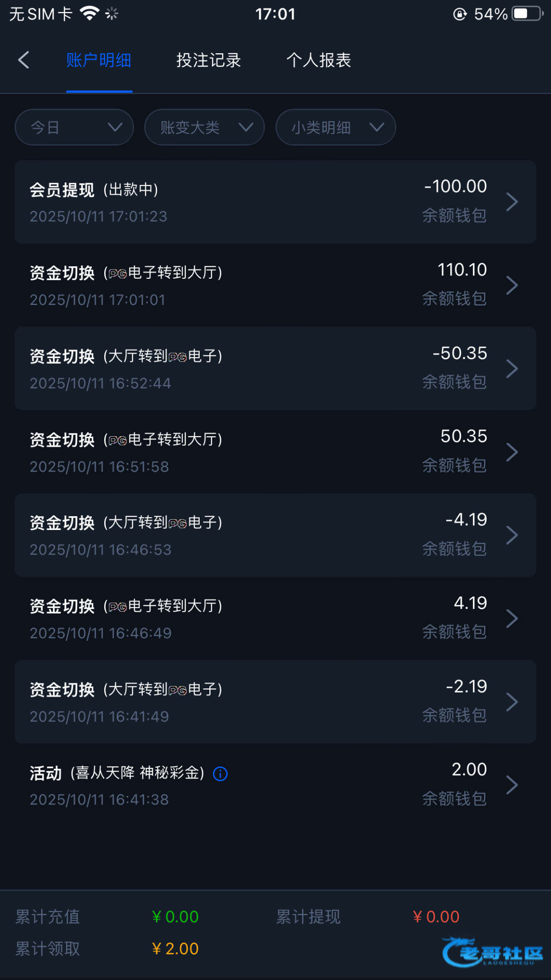Viewport: 551px width, 980px height.
Task: Select the 账户明细 tab
Action: point(99,60)
